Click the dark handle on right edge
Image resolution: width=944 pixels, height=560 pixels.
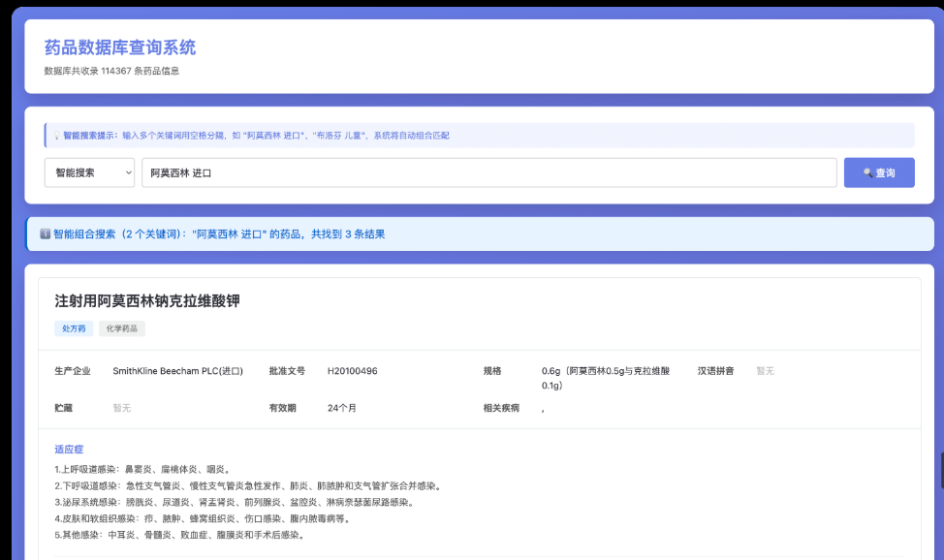[941, 470]
